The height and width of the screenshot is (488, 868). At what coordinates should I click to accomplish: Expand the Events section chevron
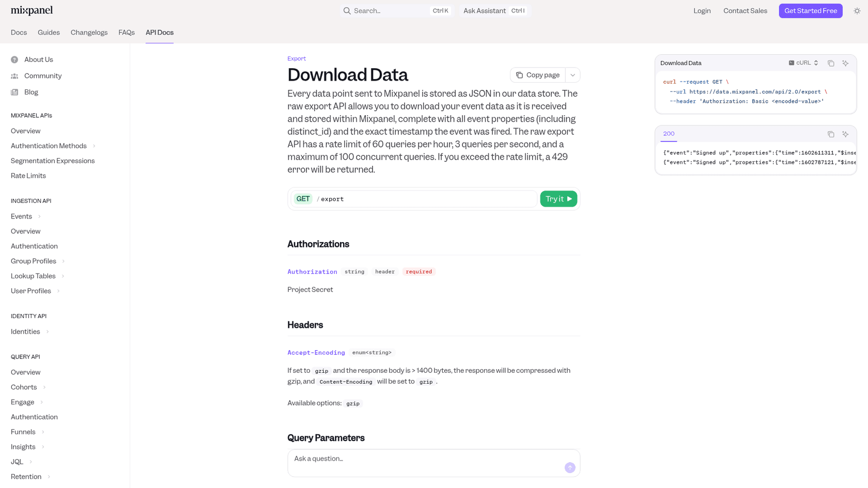[x=39, y=216]
